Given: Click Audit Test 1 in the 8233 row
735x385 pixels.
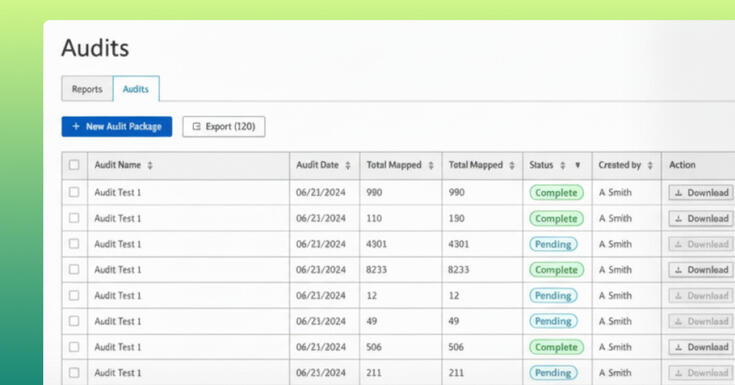Looking at the screenshot, I should coord(118,270).
